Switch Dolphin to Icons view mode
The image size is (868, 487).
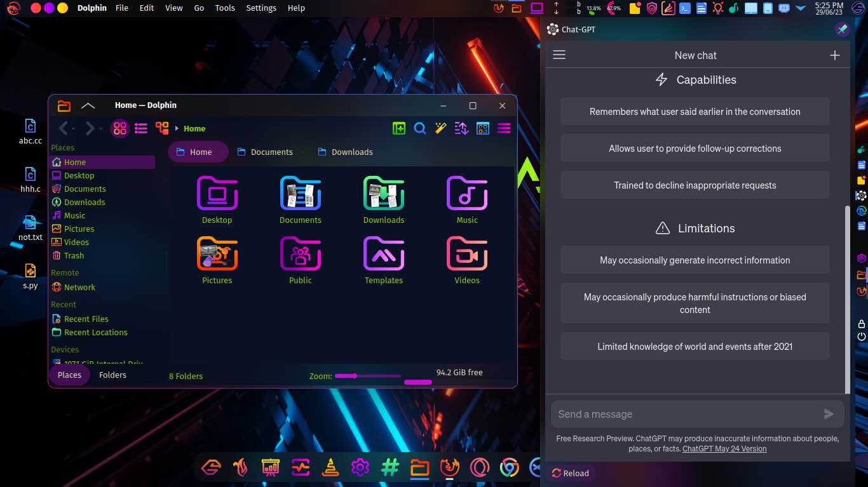(120, 129)
